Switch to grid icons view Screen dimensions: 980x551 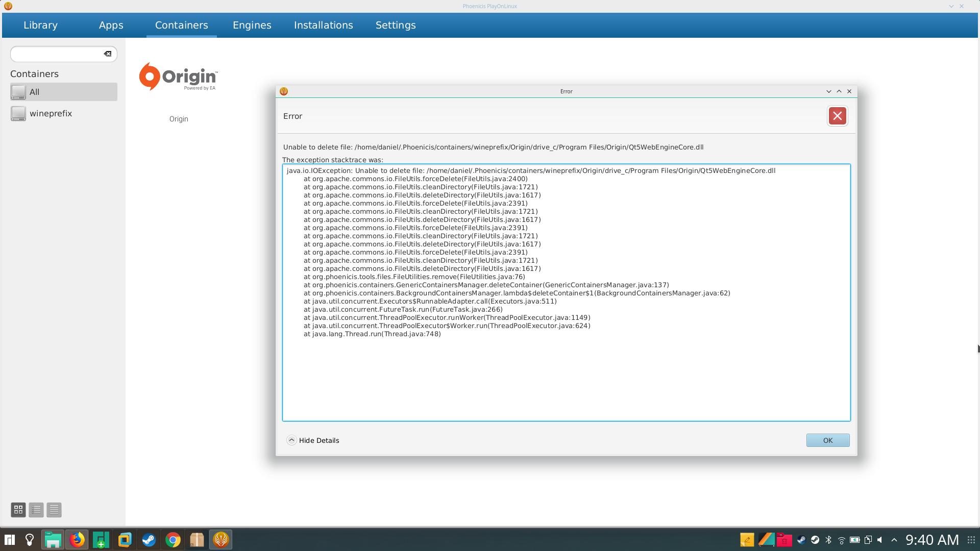[x=18, y=510]
